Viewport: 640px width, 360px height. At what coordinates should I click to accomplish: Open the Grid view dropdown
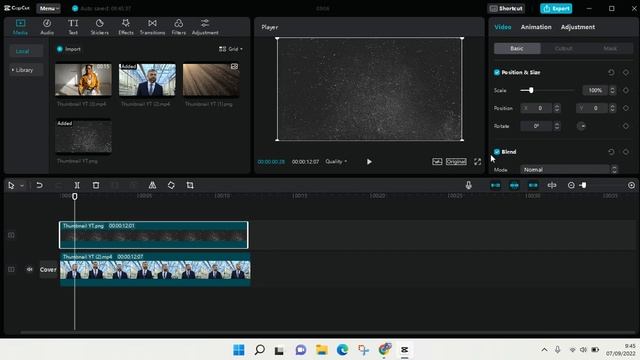pyautogui.click(x=231, y=49)
